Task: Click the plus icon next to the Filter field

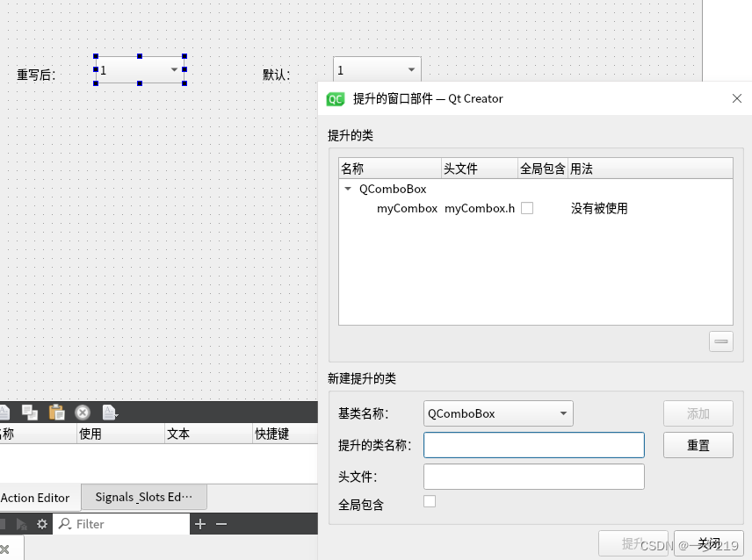Action: 200,523
